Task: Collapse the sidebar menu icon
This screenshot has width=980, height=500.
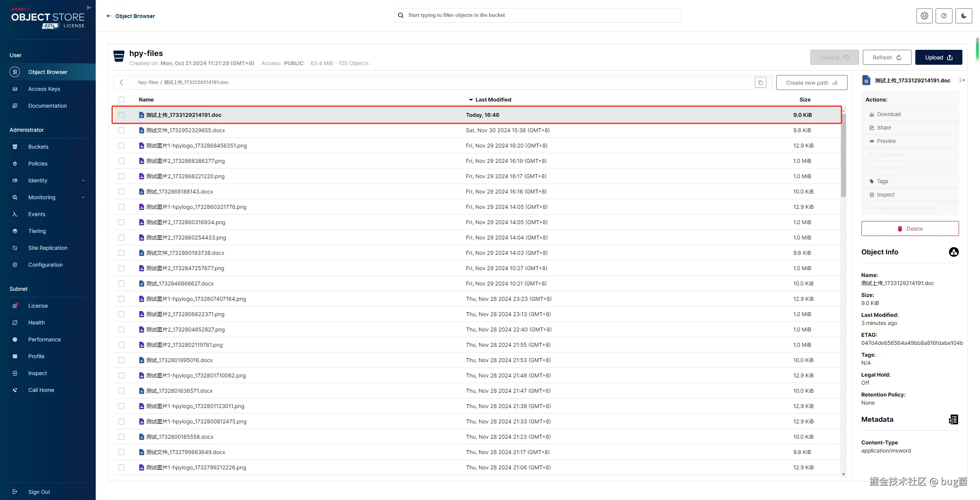Action: click(x=89, y=8)
